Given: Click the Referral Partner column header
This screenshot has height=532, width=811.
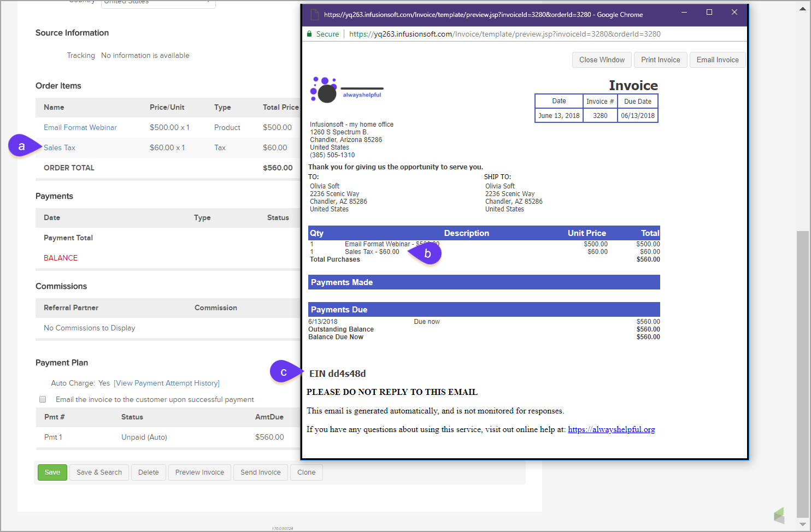Looking at the screenshot, I should click(71, 308).
